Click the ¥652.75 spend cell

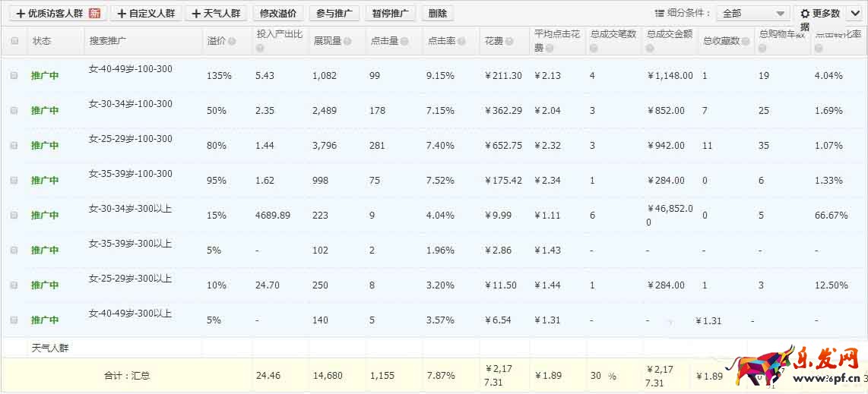(503, 145)
